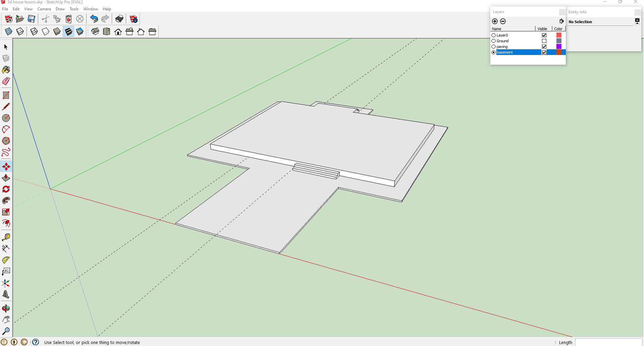The image size is (644, 346).
Task: Choose the Eraser tool
Action: click(x=6, y=81)
